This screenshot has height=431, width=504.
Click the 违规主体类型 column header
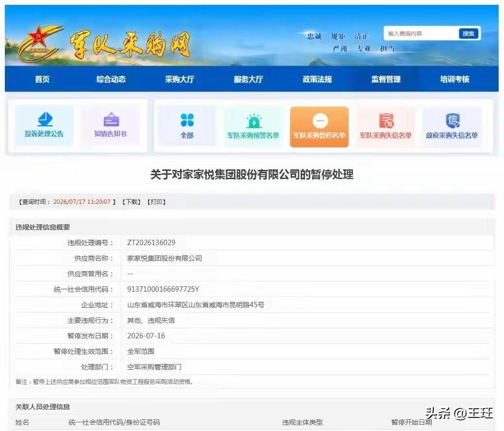coord(302,422)
